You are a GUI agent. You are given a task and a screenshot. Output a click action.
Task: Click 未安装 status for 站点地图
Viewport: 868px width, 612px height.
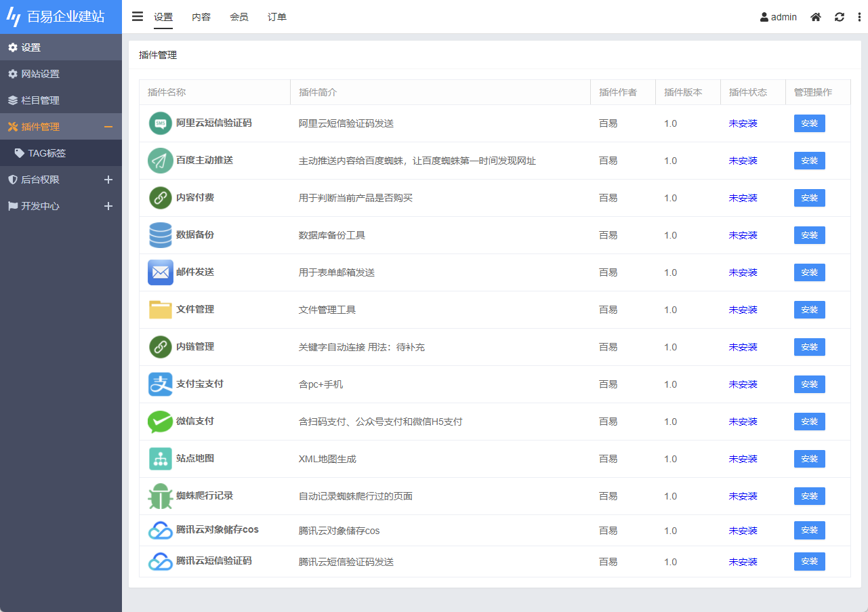[743, 460]
